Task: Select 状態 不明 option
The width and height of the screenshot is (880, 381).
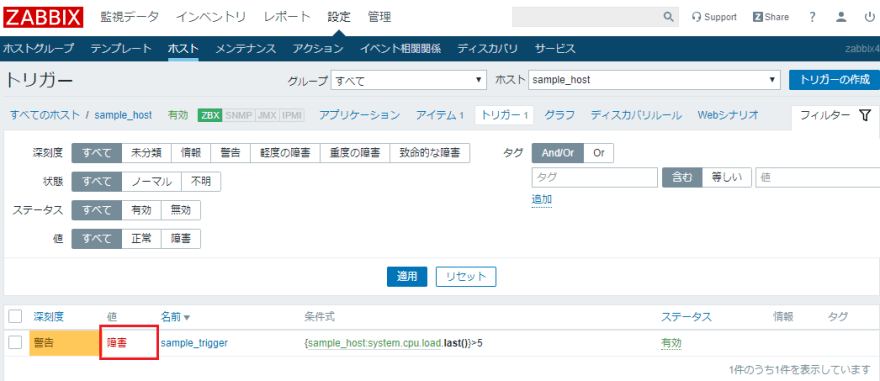Action: click(201, 181)
